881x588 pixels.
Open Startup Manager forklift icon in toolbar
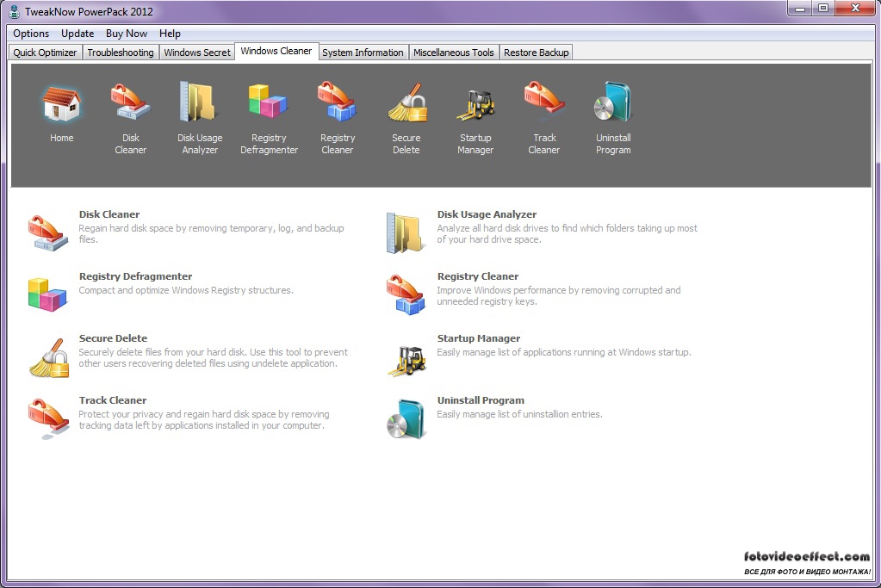(475, 104)
